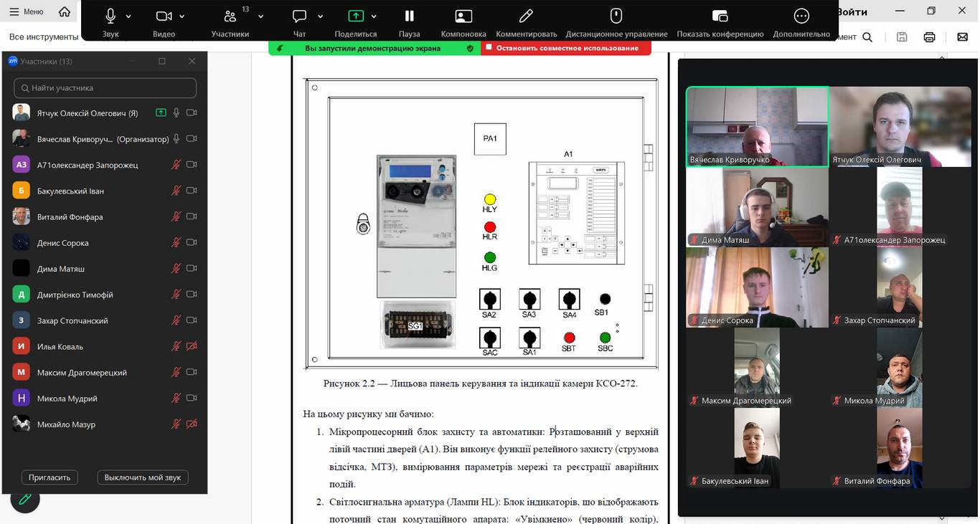Click the green pencil annotation button
The width and height of the screenshot is (980, 524).
(24, 498)
